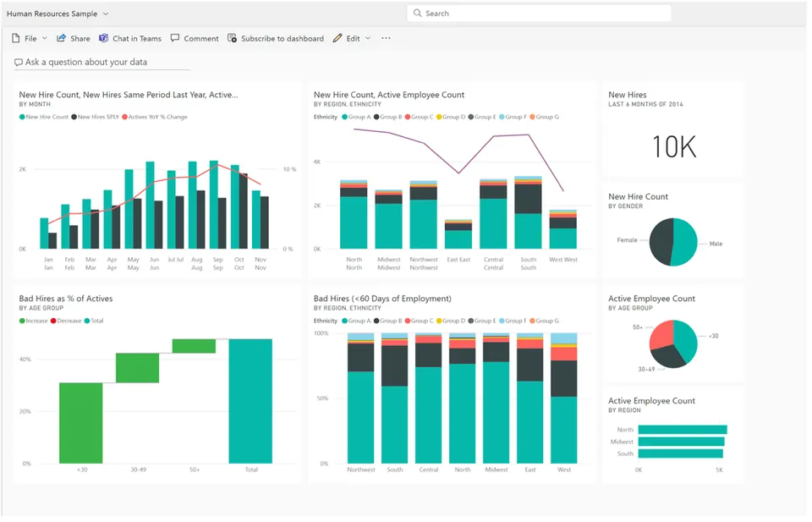
Task: Click the Search input field
Action: tap(539, 14)
